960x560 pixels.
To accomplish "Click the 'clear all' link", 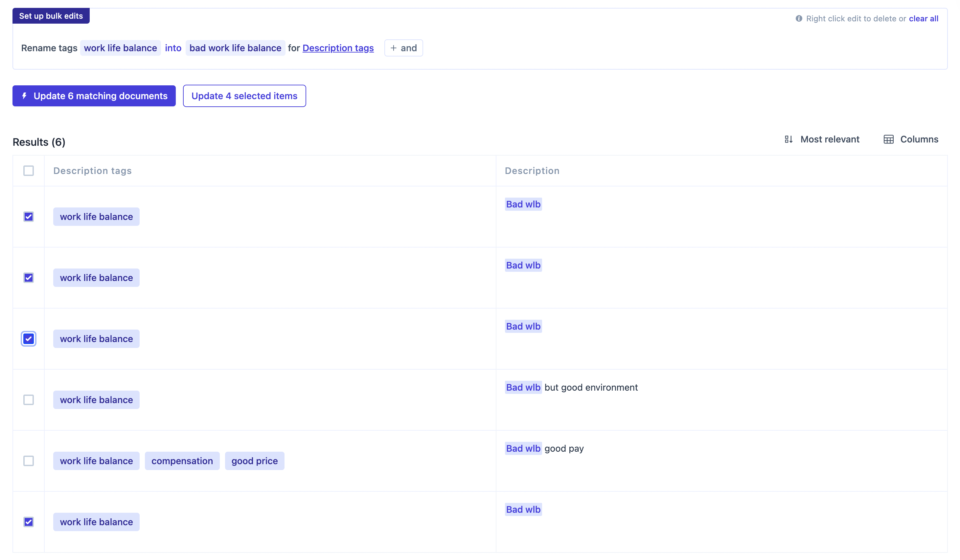I will click(x=924, y=19).
